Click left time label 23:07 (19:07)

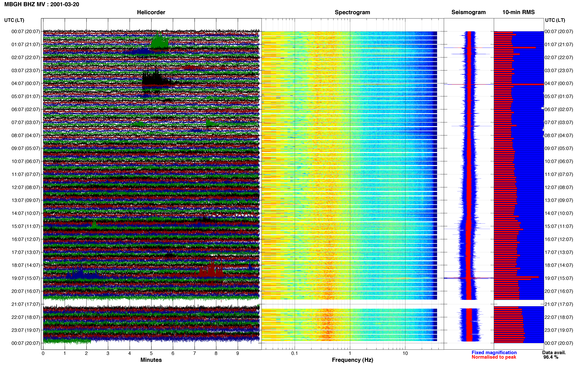pyautogui.click(x=26, y=330)
